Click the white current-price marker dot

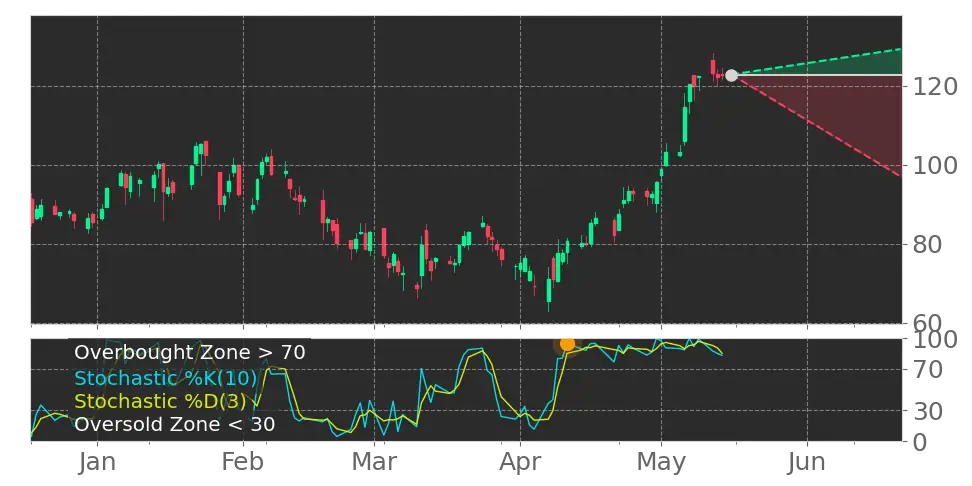pyautogui.click(x=731, y=76)
